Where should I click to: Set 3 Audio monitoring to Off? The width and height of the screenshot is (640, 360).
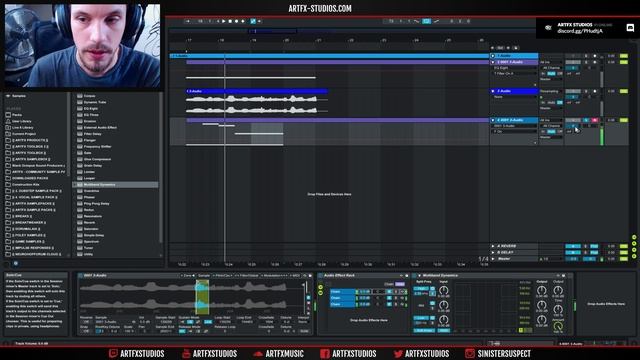[560, 102]
